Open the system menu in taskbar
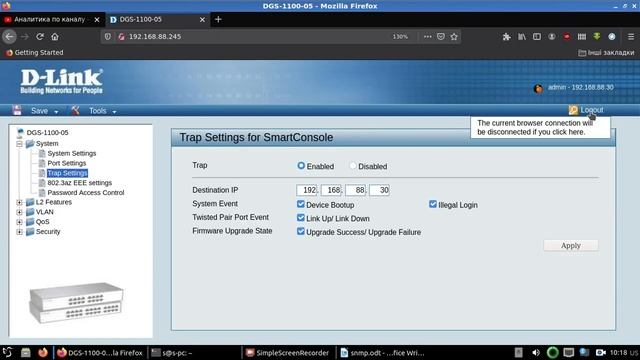 (x=7, y=352)
